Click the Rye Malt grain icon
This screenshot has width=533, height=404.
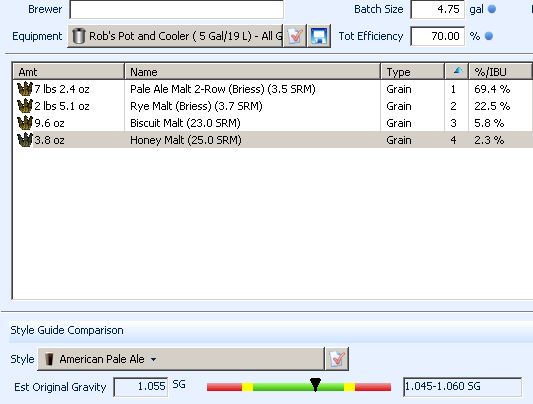click(x=24, y=106)
